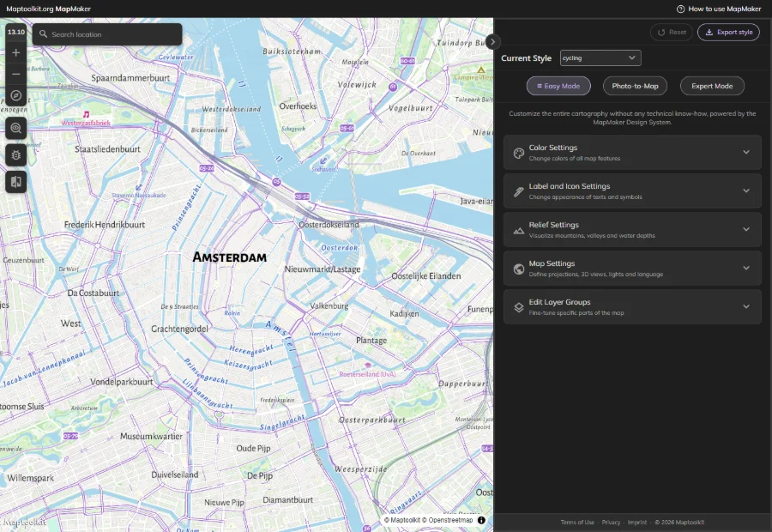Open the Current Style dropdown

(600, 58)
